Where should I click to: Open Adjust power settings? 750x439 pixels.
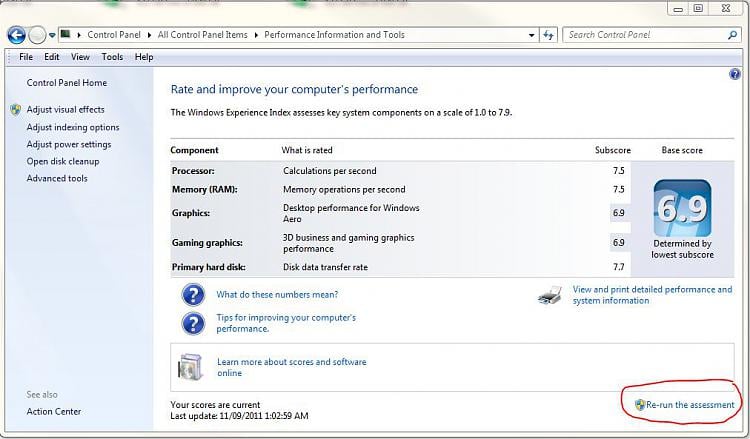tap(69, 144)
